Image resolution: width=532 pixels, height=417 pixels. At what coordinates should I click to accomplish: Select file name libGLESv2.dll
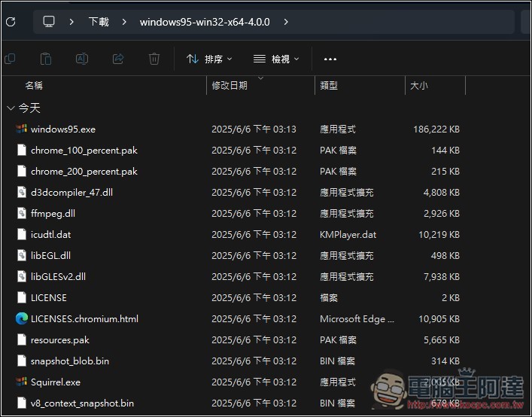click(58, 276)
